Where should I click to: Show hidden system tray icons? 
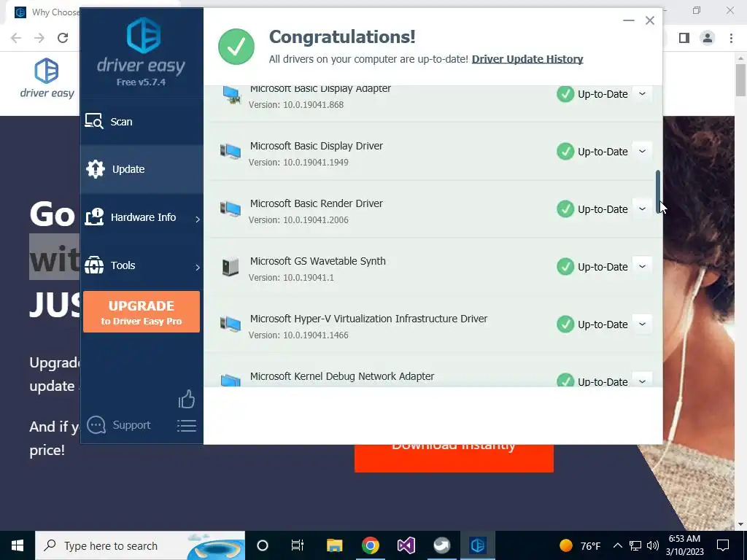point(617,545)
